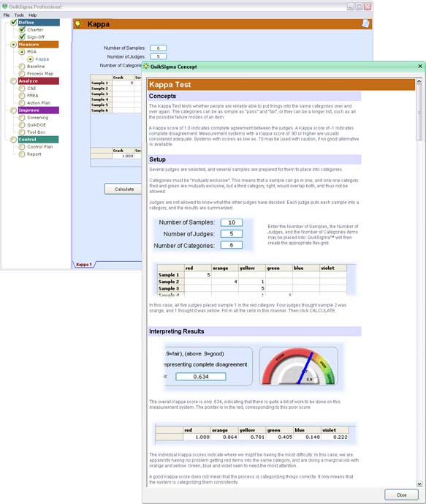The width and height of the screenshot is (426, 504).
Task: Open the Process Map tree item
Action: pyautogui.click(x=40, y=74)
